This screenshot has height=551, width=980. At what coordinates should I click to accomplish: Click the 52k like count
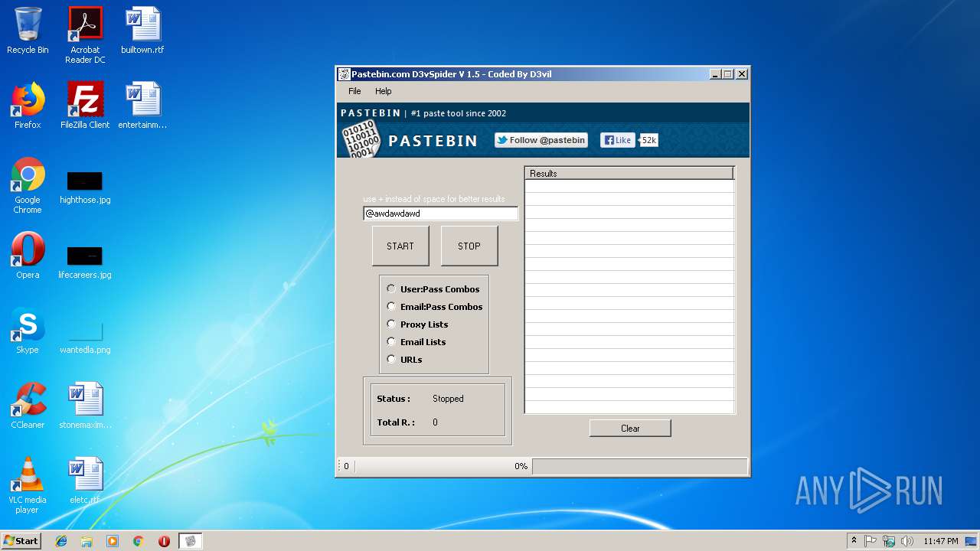tap(648, 140)
